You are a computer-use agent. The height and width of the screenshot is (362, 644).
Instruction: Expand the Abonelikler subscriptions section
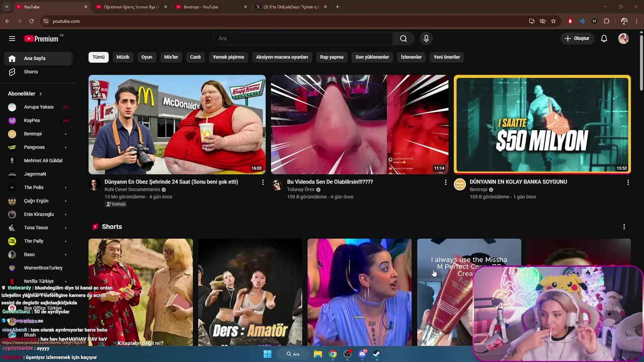pos(25,94)
